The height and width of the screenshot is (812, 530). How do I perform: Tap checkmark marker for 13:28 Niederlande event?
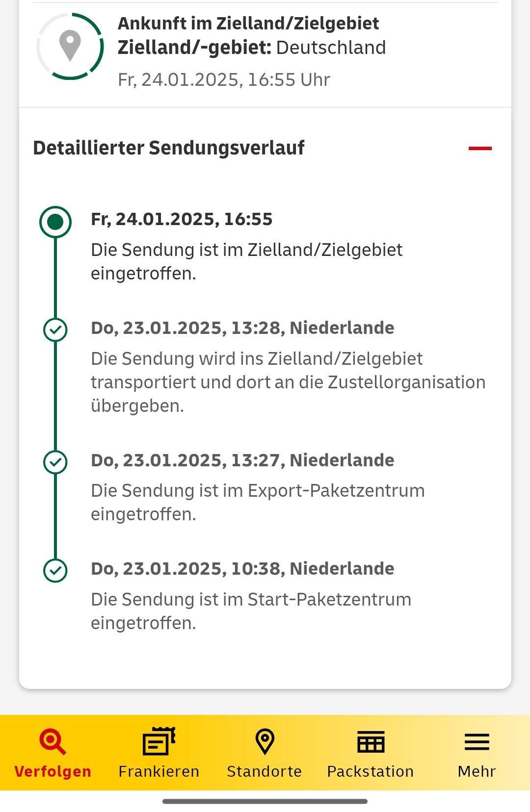[x=55, y=330]
